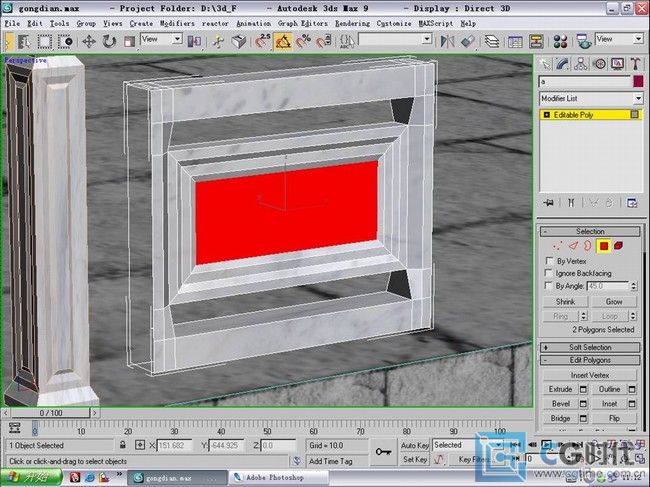Enable the By Angle checkbox

coord(549,286)
